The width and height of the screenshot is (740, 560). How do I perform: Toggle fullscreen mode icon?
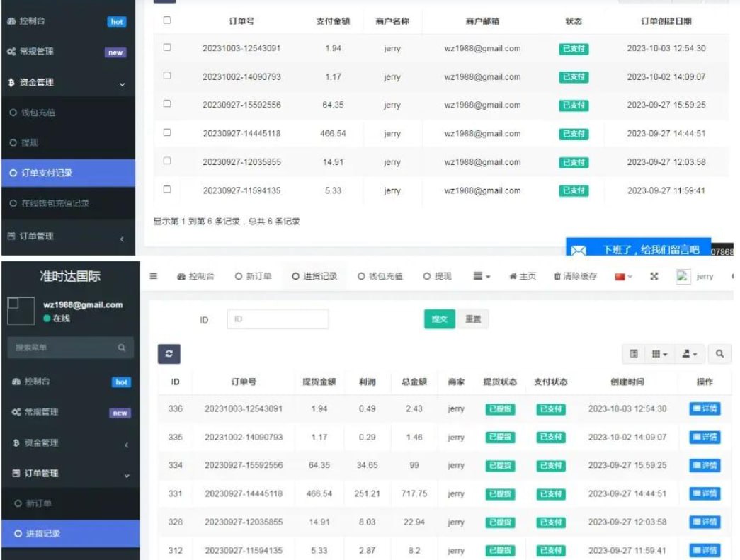(654, 276)
